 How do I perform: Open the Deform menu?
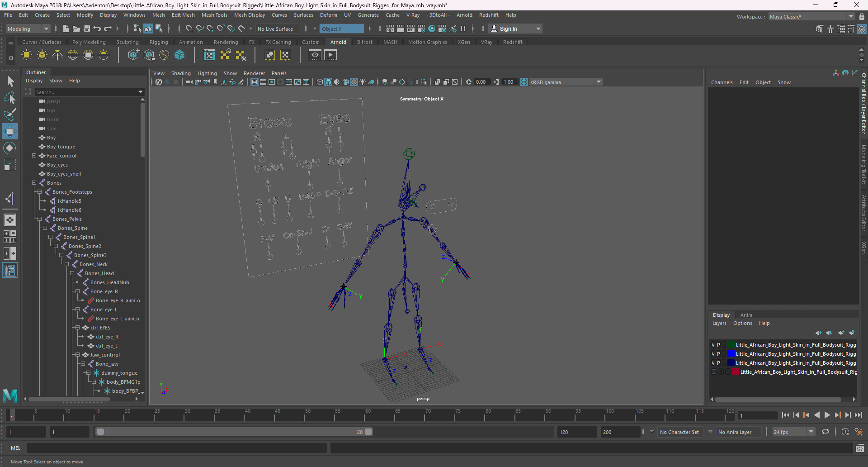(x=329, y=15)
